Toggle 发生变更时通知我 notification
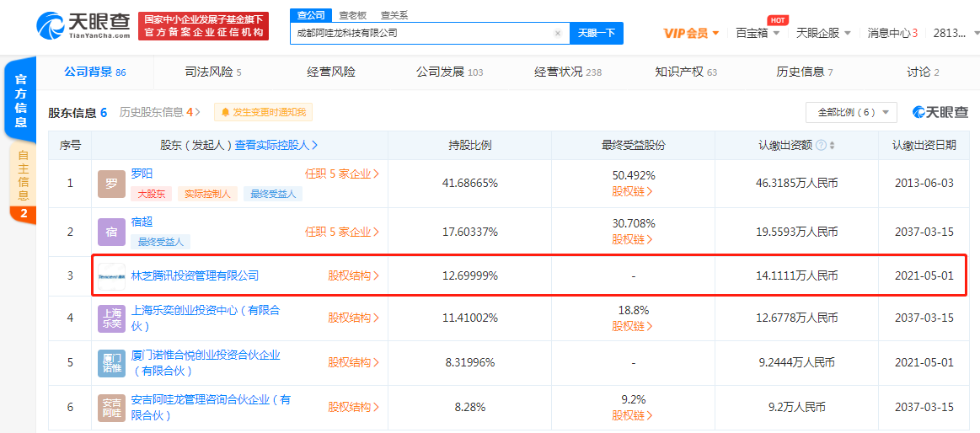The image size is (980, 433). 263,112
